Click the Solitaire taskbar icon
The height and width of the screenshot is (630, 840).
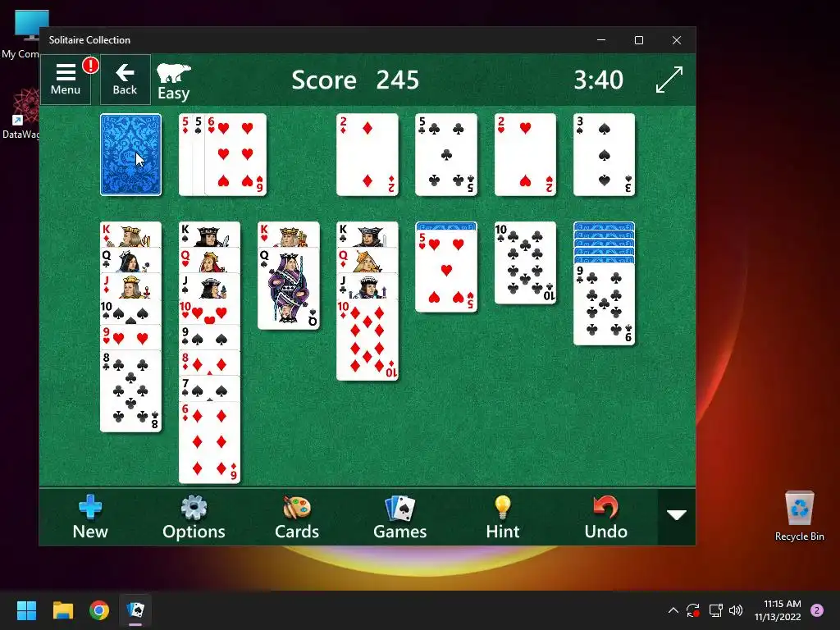click(x=135, y=610)
